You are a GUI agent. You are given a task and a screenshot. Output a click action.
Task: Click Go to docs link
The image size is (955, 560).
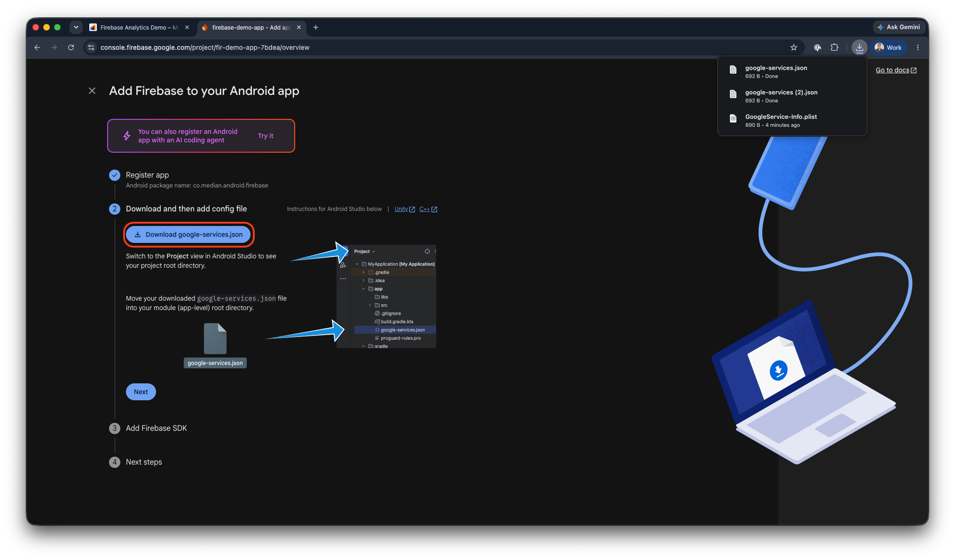coord(896,70)
